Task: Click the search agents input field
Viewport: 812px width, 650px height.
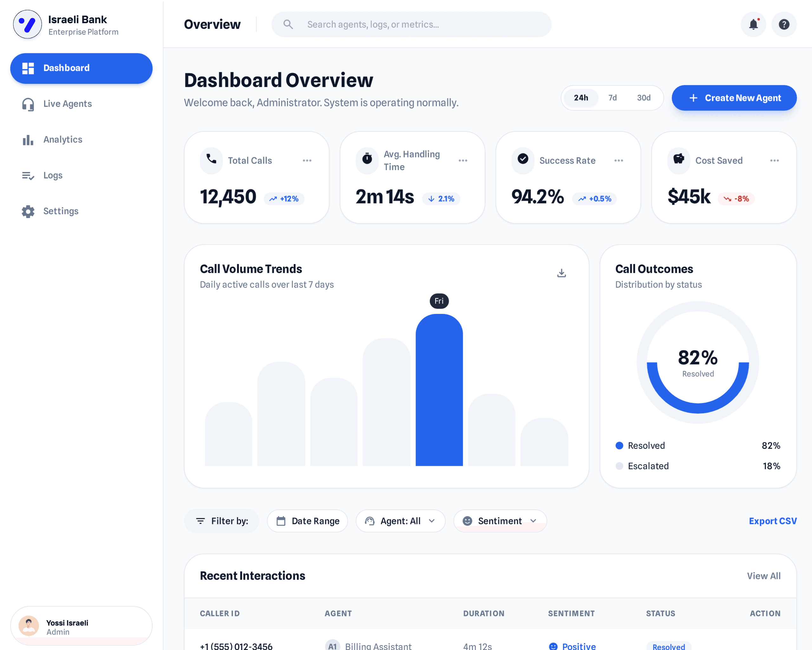Action: [x=410, y=24]
